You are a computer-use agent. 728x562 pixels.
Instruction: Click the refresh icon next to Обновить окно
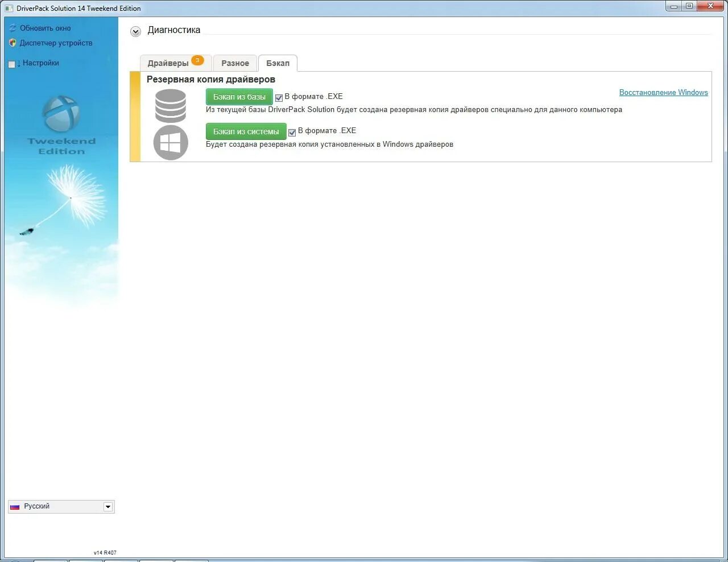pyautogui.click(x=13, y=27)
